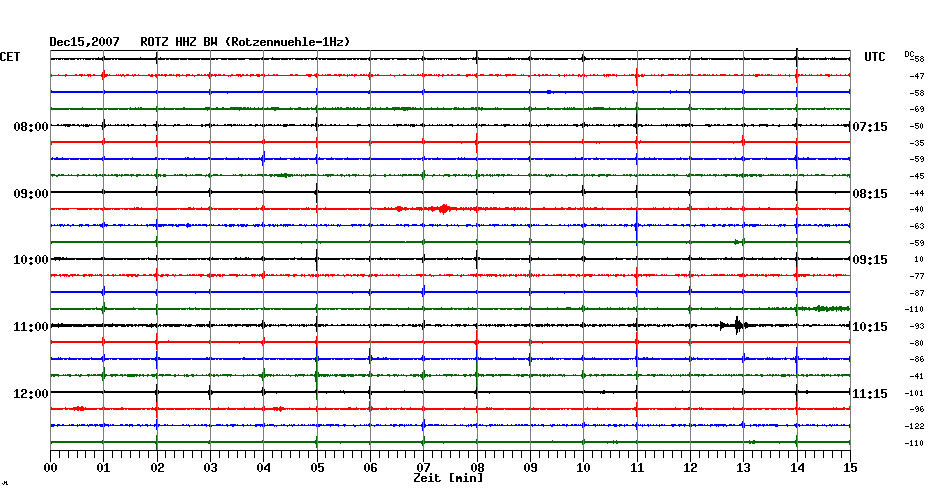Click the UTC timezone label
This screenshot has height=494, width=930.
874,57
